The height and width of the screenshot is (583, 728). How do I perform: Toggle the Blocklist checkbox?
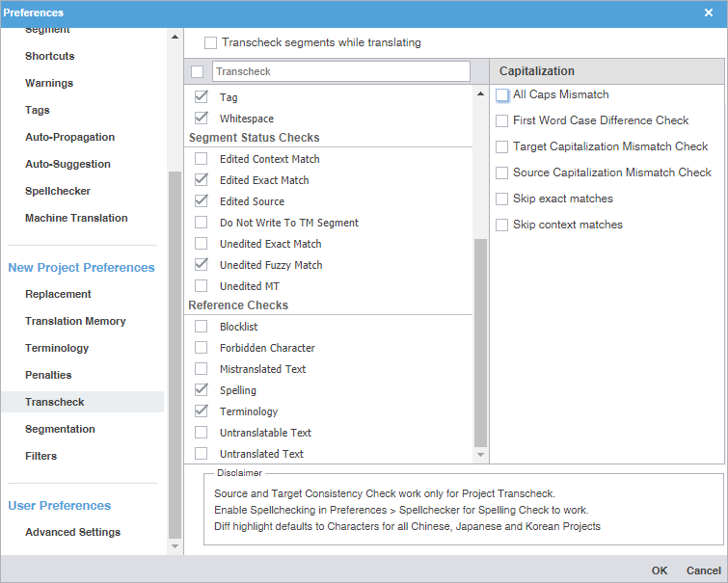202,327
